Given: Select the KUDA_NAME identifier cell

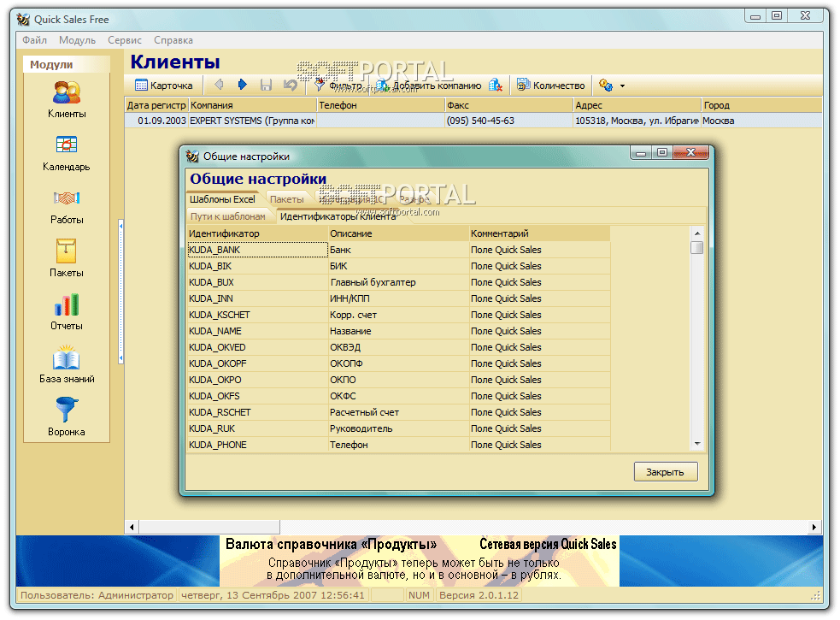Looking at the screenshot, I should (x=257, y=331).
